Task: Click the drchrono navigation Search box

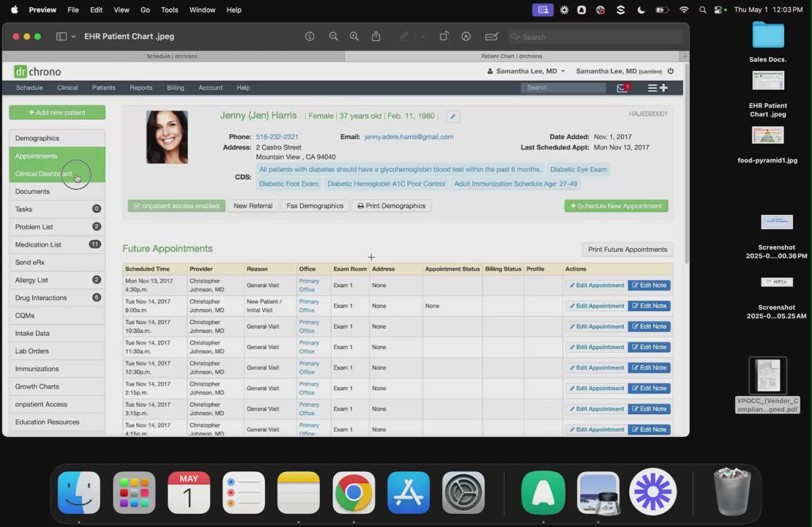Action: pos(564,88)
